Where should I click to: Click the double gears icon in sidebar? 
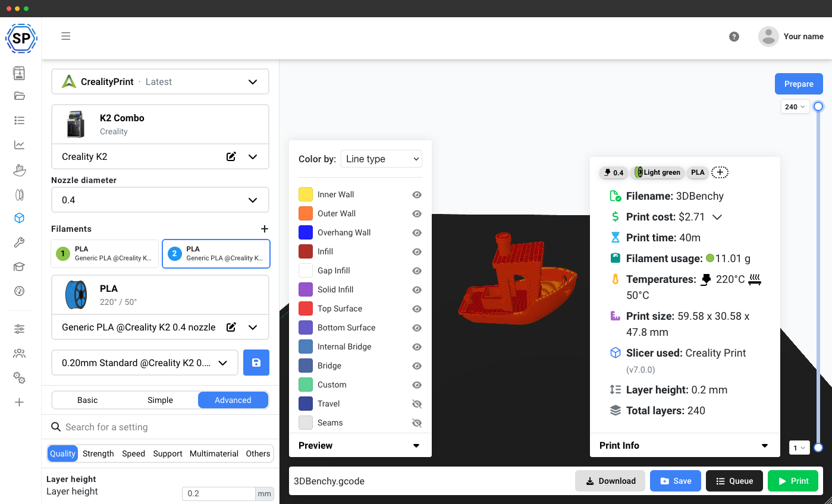point(19,378)
